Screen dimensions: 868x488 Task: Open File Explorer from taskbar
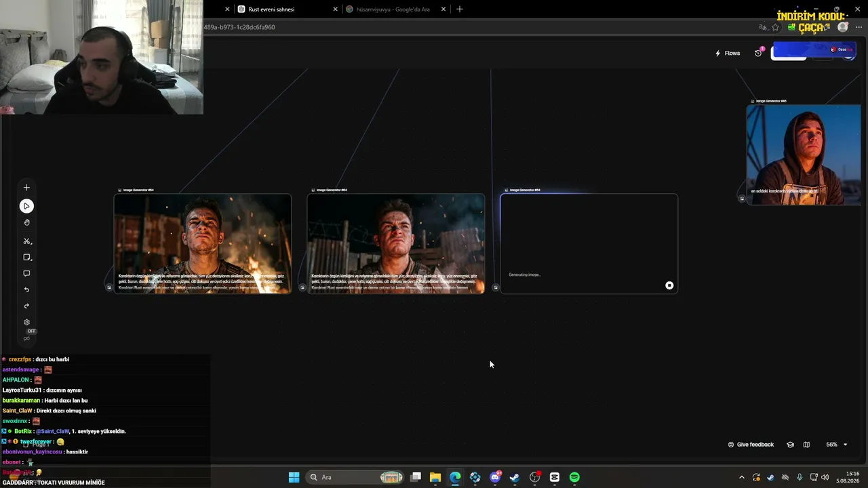(x=435, y=477)
